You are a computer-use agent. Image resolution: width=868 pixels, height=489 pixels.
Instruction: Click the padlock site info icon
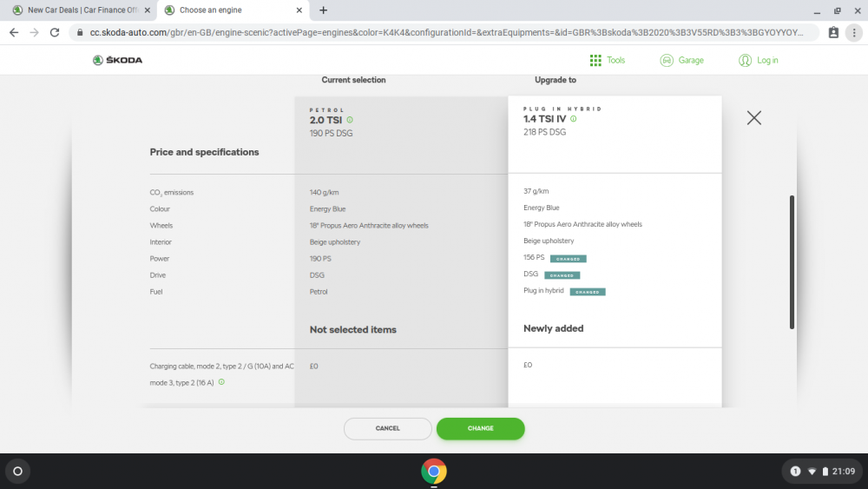click(80, 33)
